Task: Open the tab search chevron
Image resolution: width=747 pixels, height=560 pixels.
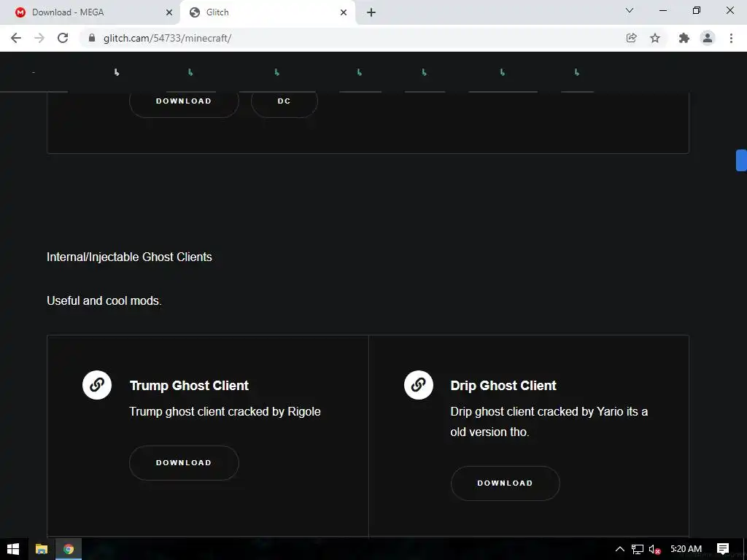Action: pyautogui.click(x=630, y=10)
